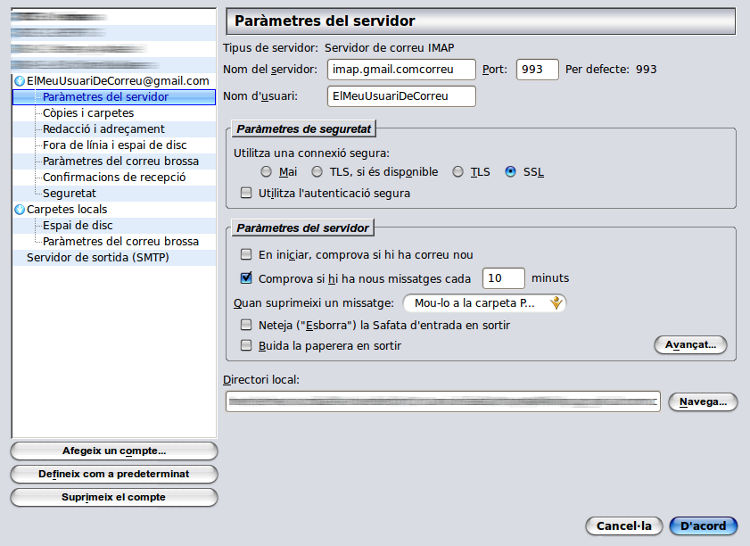This screenshot has width=750, height=546.
Task: Collapse the ElMeuUsuariDeCorreu@gmail.com account tree icon
Action: point(19,81)
